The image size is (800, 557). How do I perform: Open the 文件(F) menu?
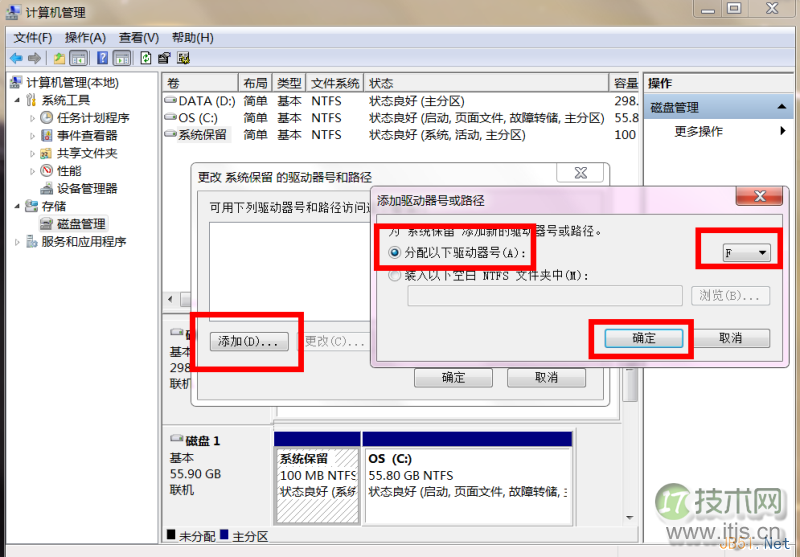coord(33,38)
